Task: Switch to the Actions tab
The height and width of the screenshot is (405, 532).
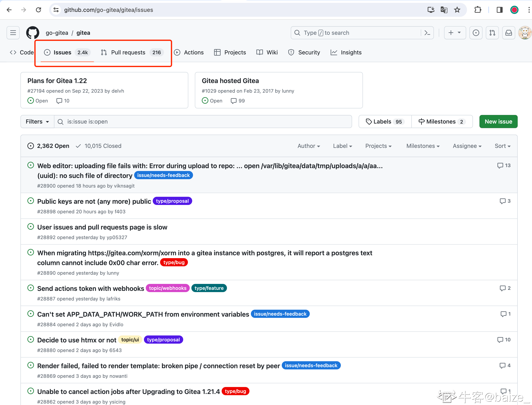Action: coord(189,52)
